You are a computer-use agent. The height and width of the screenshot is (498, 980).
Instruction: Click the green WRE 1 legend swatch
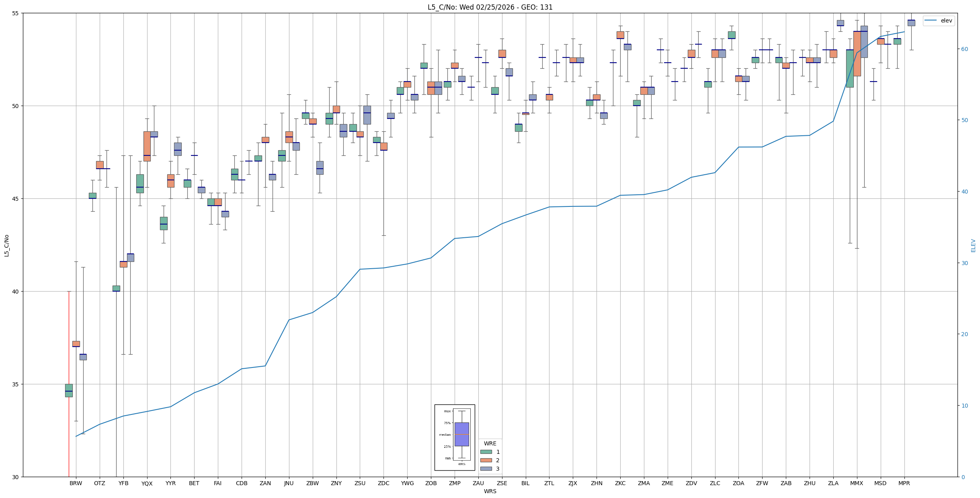486,452
